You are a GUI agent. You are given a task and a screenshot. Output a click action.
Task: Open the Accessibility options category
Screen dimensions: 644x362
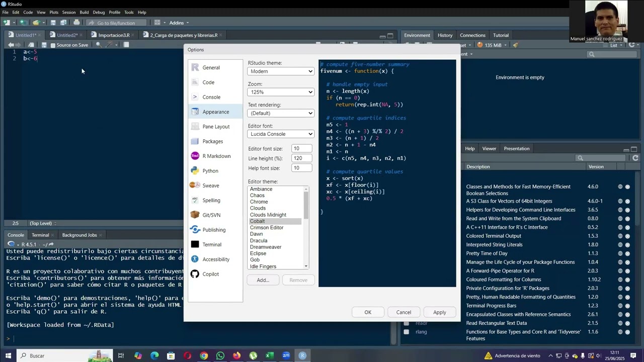point(215,259)
